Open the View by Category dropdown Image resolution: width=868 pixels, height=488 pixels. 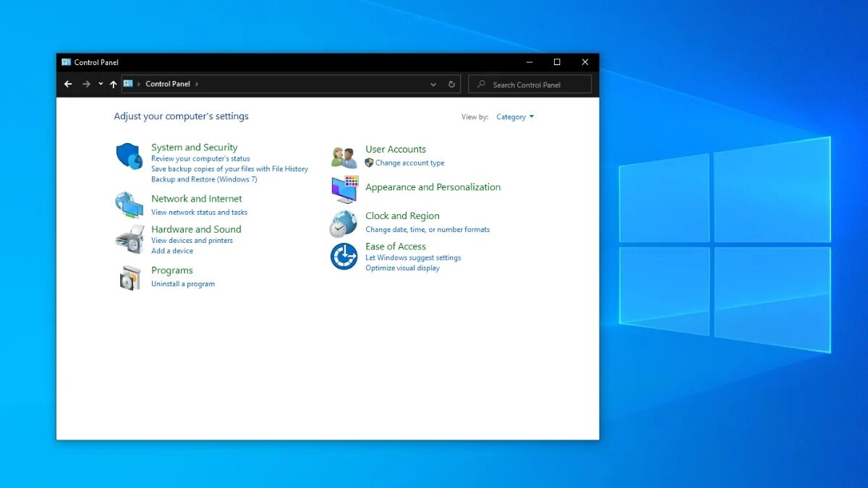click(x=515, y=116)
